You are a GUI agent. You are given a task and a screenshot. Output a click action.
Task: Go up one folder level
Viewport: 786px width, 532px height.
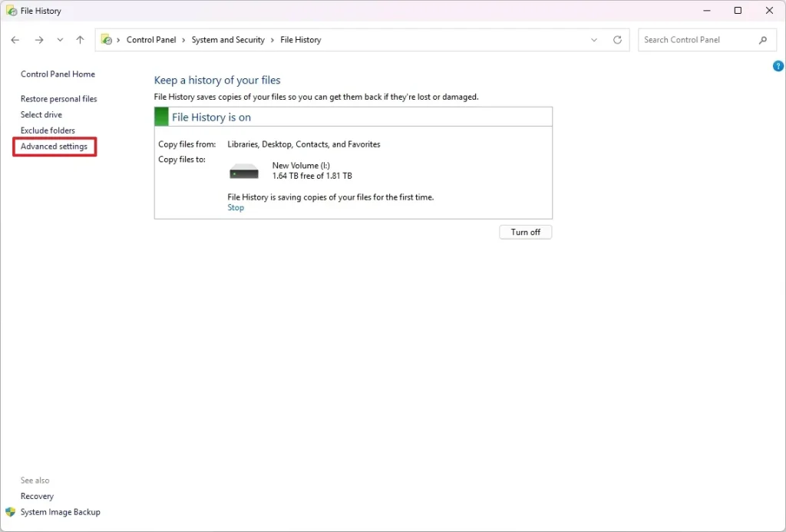pyautogui.click(x=80, y=40)
